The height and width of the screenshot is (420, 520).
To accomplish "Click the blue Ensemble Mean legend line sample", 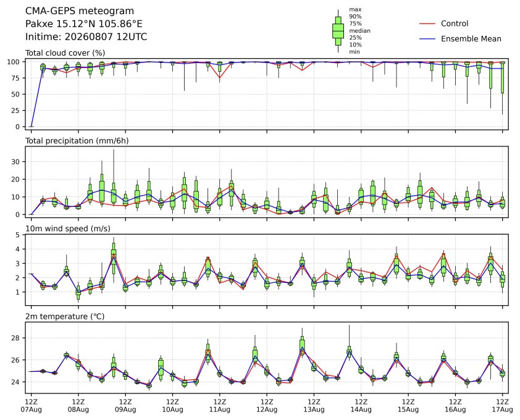I will click(x=427, y=39).
